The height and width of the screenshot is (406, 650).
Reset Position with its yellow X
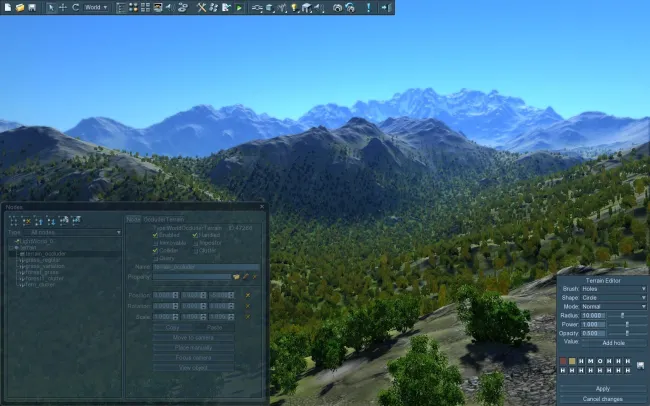point(248,295)
